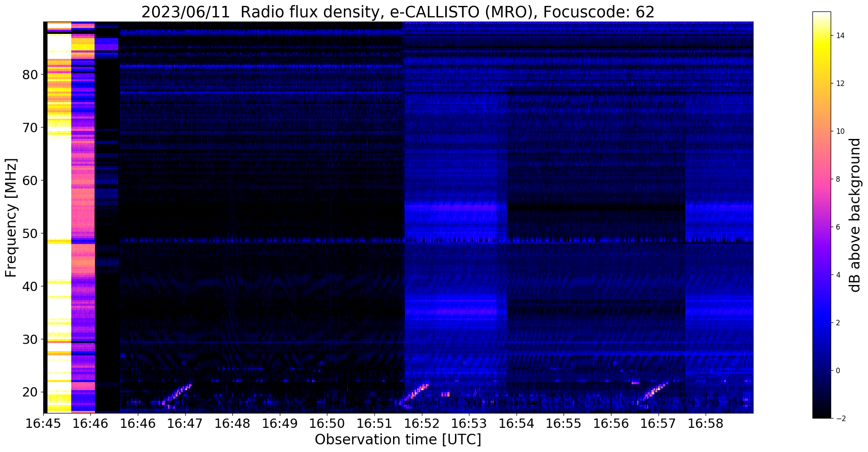The width and height of the screenshot is (868, 452).
Task: Click the colorbar tick value 2
Action: (x=837, y=323)
